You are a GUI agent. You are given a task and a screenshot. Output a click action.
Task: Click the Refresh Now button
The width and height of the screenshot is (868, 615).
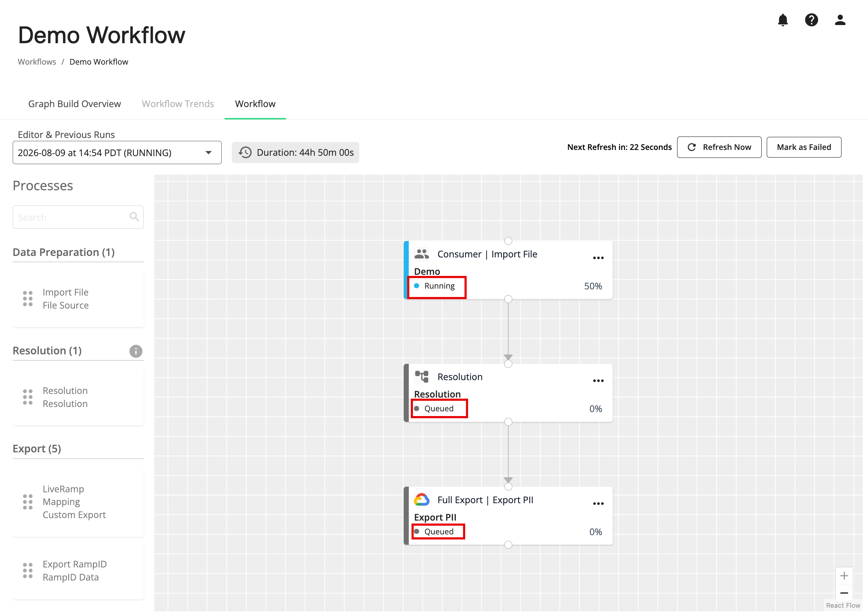click(719, 147)
